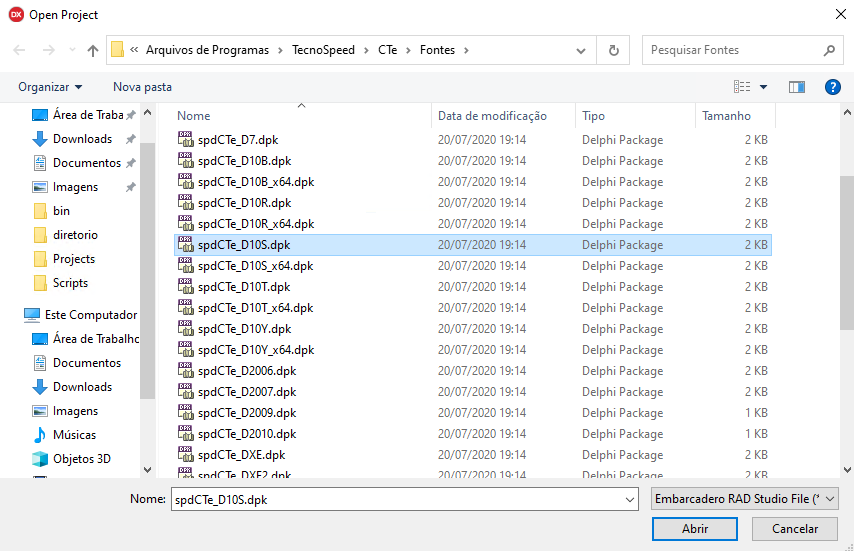This screenshot has width=854, height=551.
Task: Open the Projects folder in sidebar
Action: click(x=64, y=259)
